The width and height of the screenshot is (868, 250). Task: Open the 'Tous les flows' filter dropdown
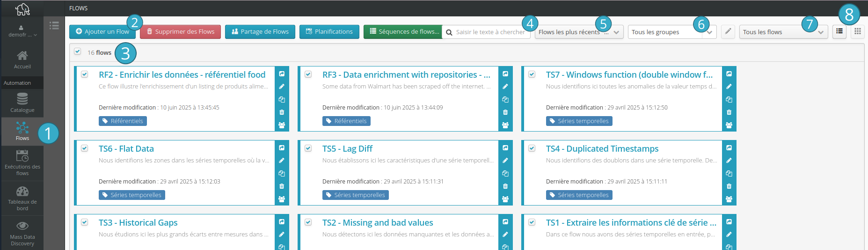783,32
